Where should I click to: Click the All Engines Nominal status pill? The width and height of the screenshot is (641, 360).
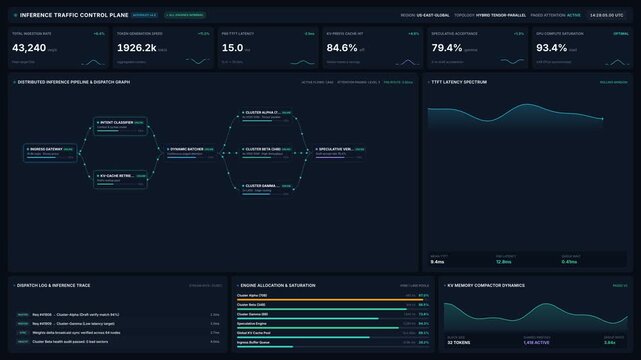click(185, 15)
